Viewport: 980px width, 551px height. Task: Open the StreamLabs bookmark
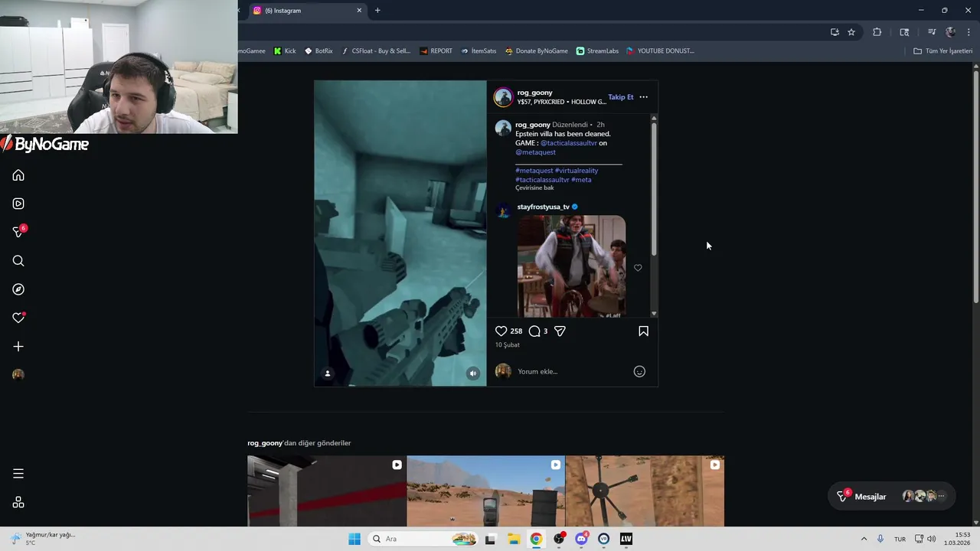pos(597,51)
